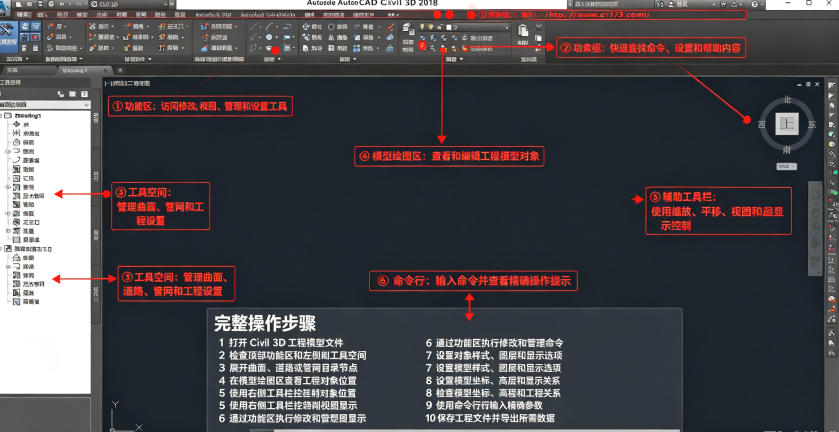Expand the Drawing1 tree node

click(2, 115)
